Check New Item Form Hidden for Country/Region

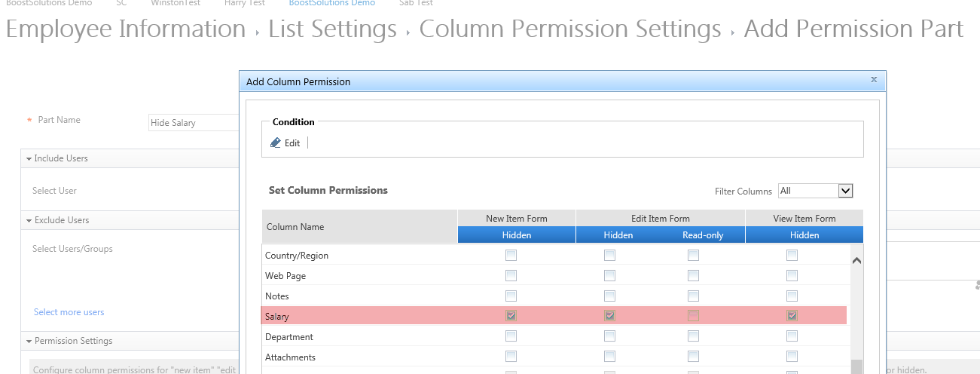[x=511, y=256]
